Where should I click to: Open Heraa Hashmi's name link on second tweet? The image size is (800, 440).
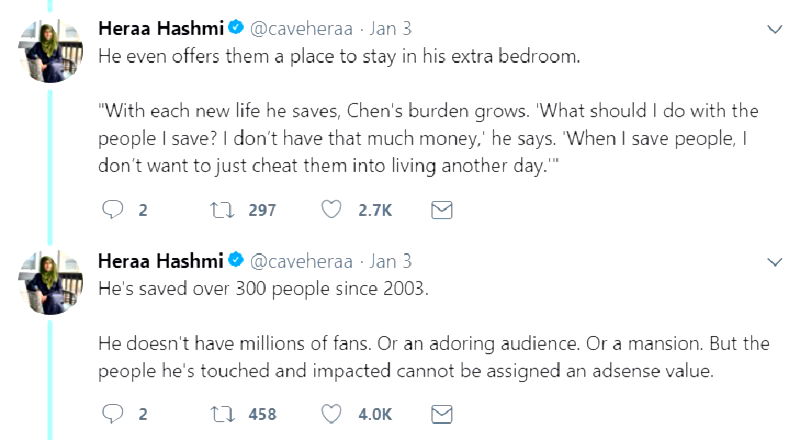tap(161, 261)
